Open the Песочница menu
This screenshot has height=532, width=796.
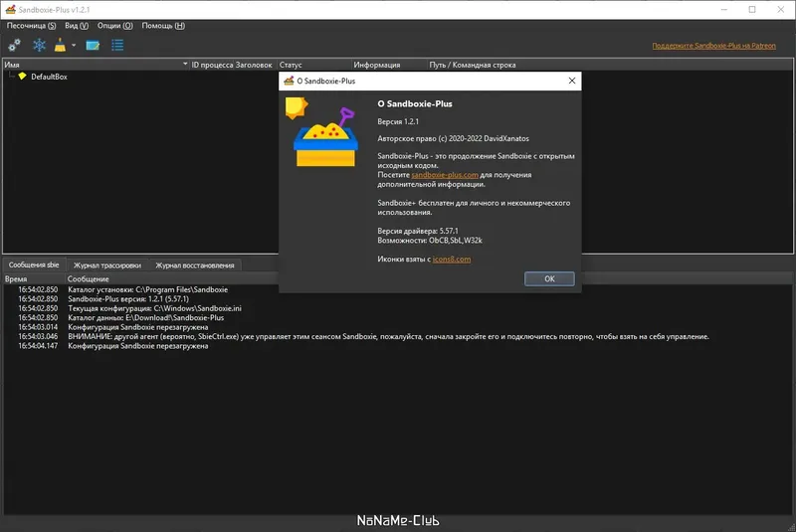click(x=31, y=26)
